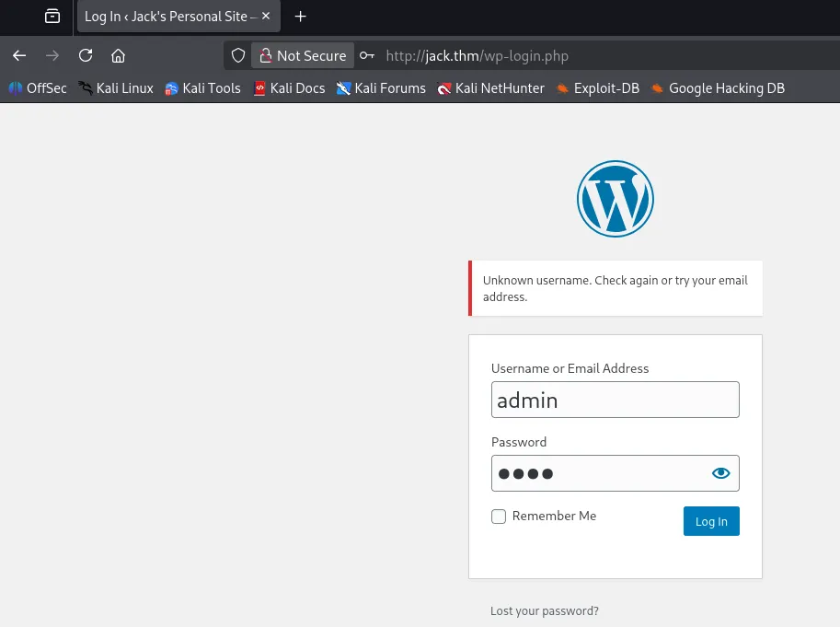Click the Username or Email Address field
840x627 pixels.
pos(615,400)
